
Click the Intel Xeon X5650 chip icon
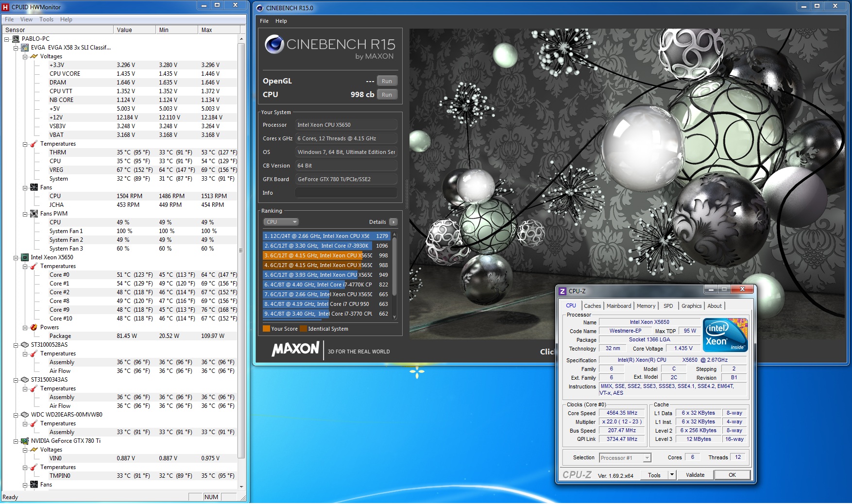coord(25,257)
